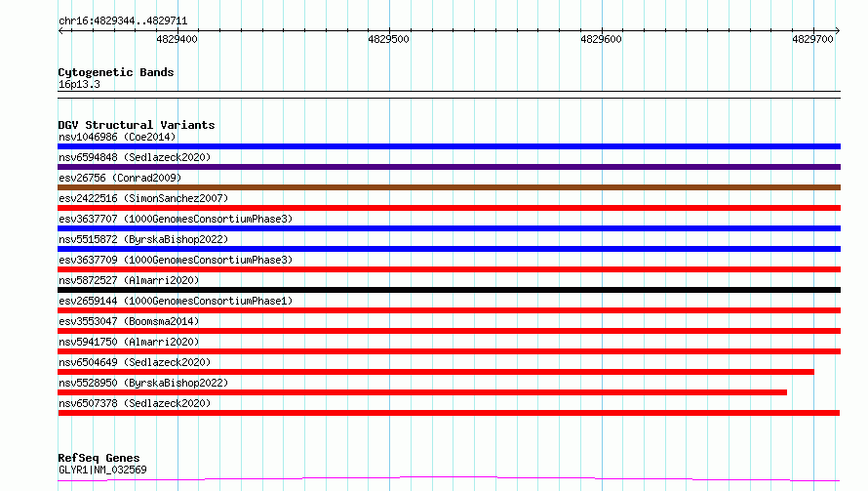This screenshot has width=868, height=491.
Task: Click the 4829400 ruler coordinate
Action: pos(177,39)
